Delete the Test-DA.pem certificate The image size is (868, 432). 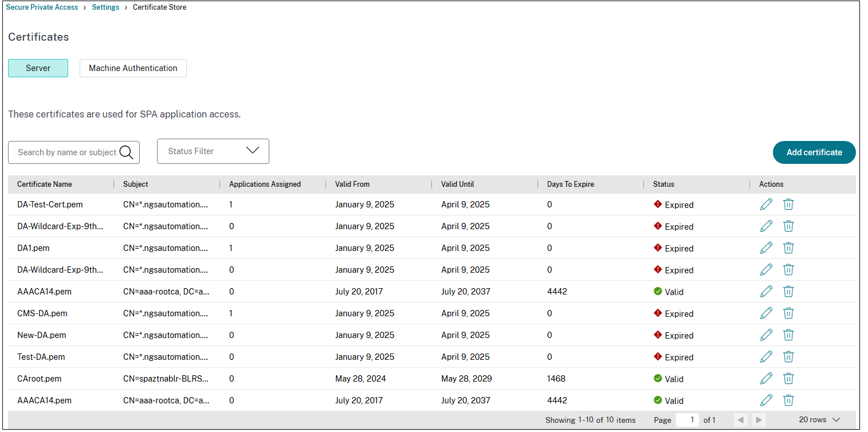click(x=788, y=356)
